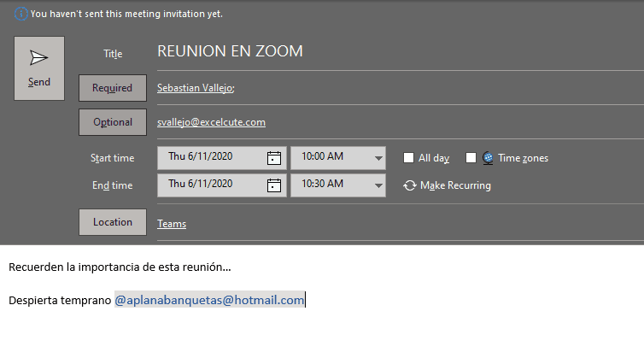Click the Time zones globe icon

(x=488, y=158)
